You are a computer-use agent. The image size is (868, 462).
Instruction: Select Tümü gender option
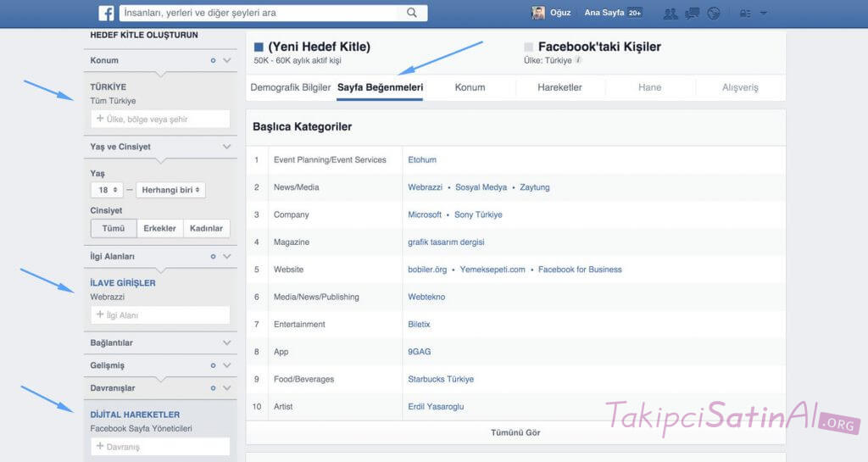point(114,228)
